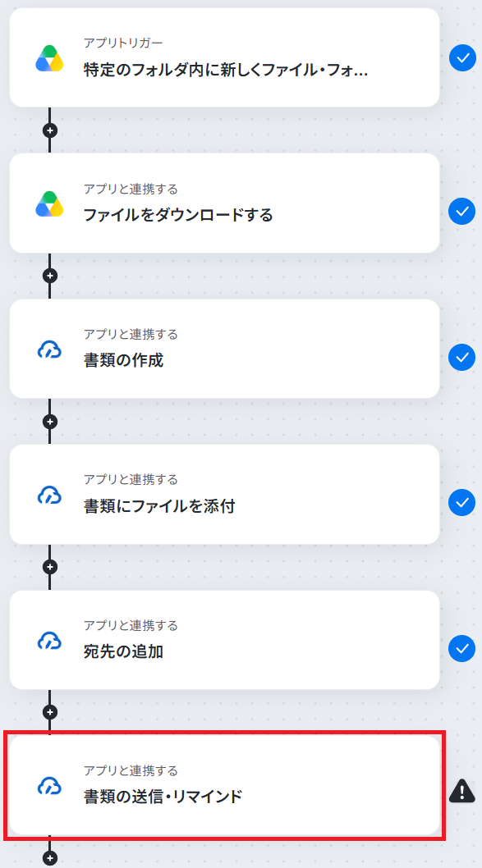Click the Google Drive icon on ファイルをダウンロードする
The image size is (482, 868).
tap(49, 203)
